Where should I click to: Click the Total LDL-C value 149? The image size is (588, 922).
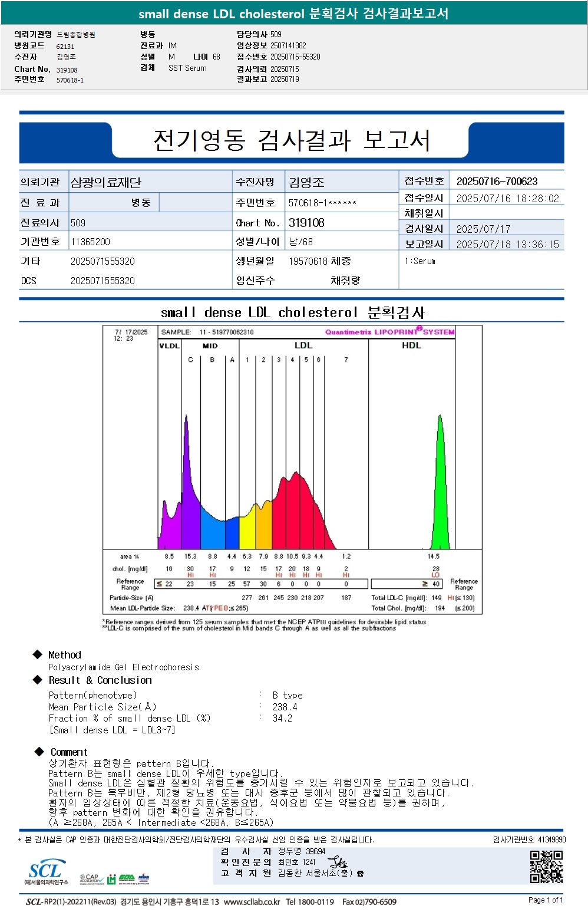tap(437, 598)
